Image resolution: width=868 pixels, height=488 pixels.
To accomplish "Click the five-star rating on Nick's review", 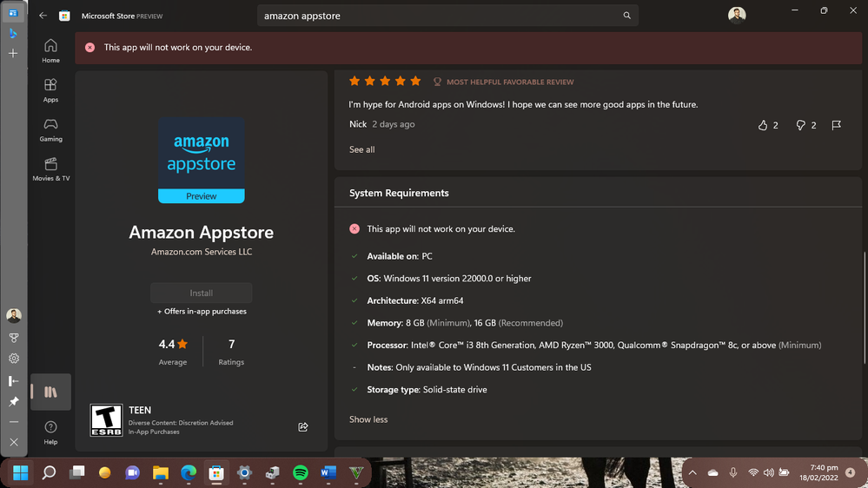I will click(x=385, y=82).
